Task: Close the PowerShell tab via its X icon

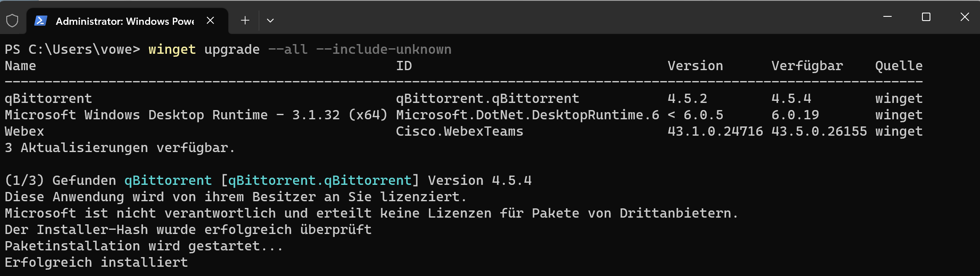Action: tap(211, 20)
